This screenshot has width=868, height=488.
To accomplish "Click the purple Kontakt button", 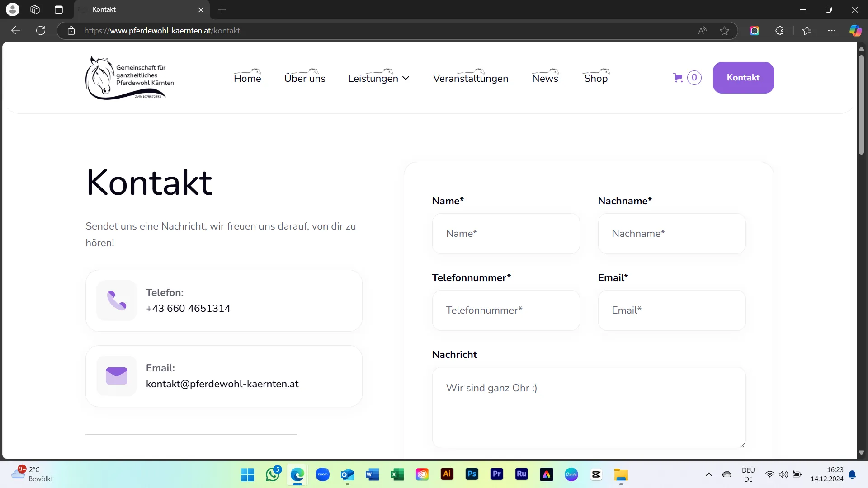I will pyautogui.click(x=743, y=78).
